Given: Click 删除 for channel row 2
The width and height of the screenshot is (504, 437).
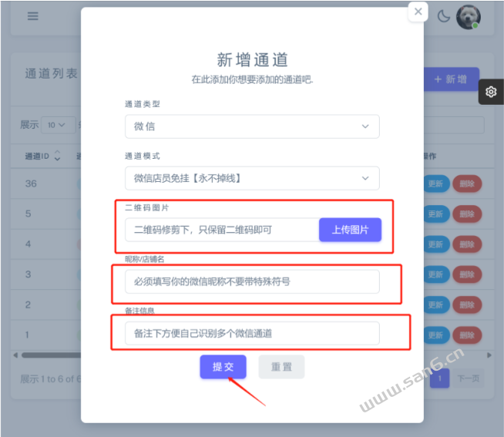Looking at the screenshot, I should tap(467, 305).
